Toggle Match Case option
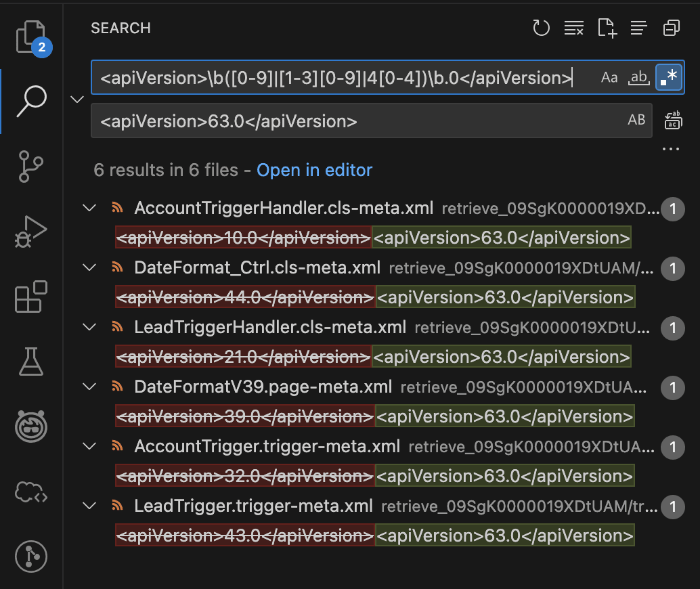The image size is (700, 589). point(609,78)
